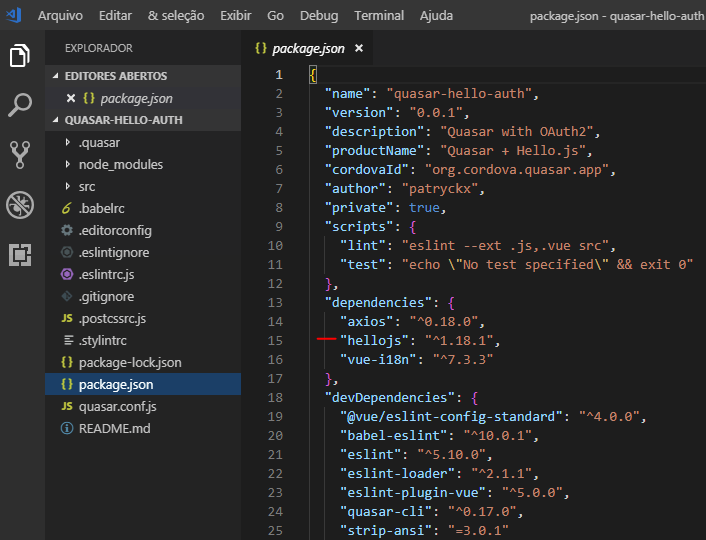Open quasar.conf.js file
The width and height of the screenshot is (706, 540).
pyautogui.click(x=117, y=406)
